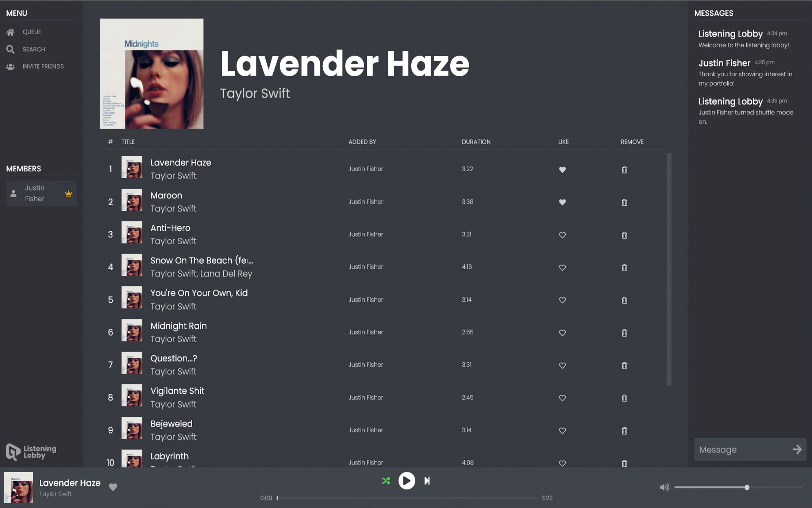Remove Vigilante Shit from the queue
812x508 pixels.
(x=624, y=398)
